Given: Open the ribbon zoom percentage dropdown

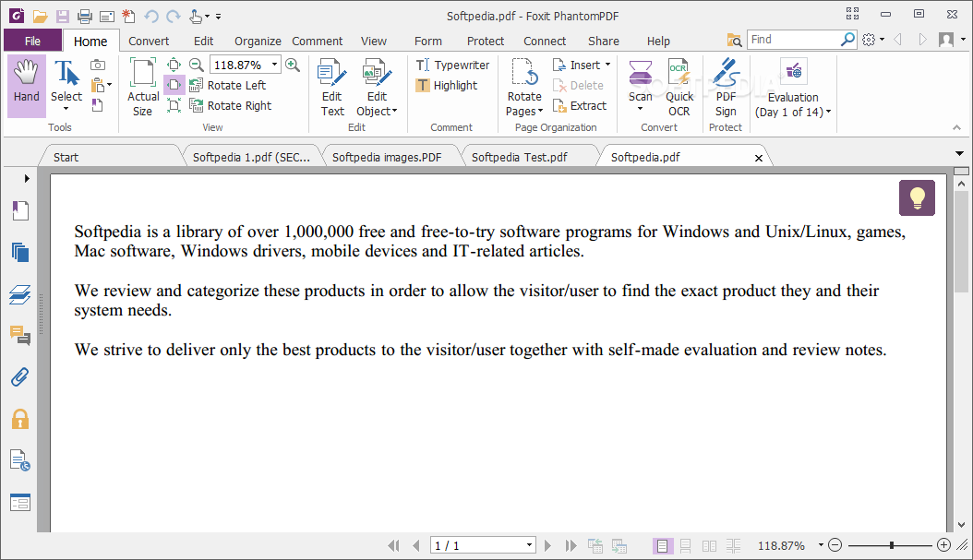Looking at the screenshot, I should click(x=274, y=65).
